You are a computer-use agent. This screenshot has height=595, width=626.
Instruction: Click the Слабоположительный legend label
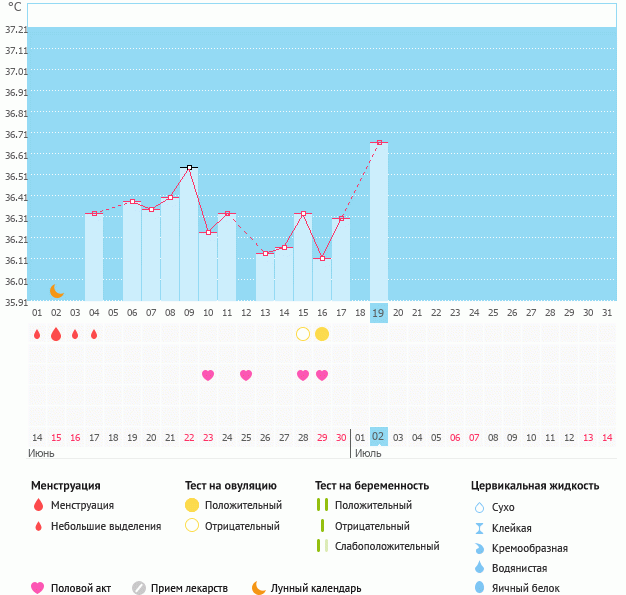click(x=387, y=546)
